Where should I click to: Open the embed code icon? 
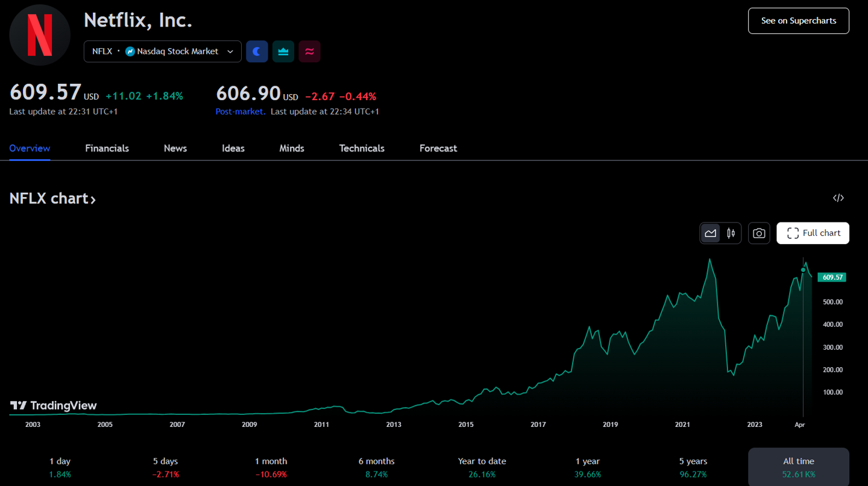tap(838, 198)
